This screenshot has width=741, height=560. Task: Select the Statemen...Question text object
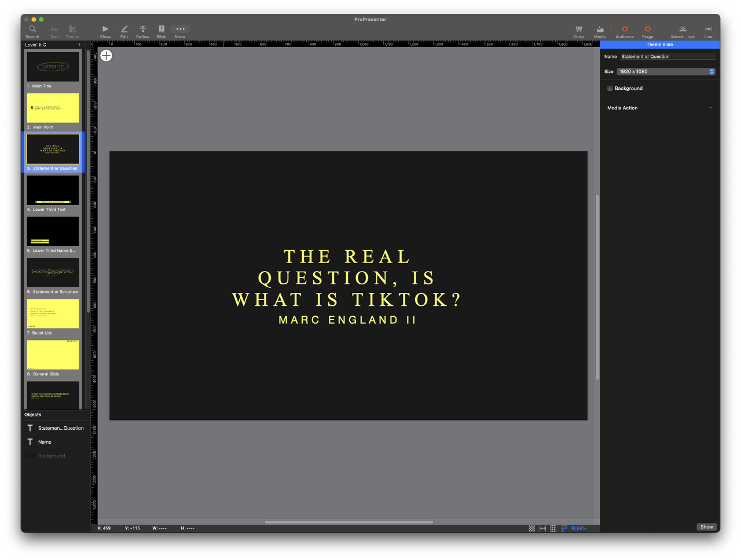(56, 428)
